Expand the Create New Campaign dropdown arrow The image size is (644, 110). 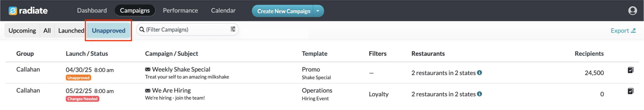[x=318, y=11]
